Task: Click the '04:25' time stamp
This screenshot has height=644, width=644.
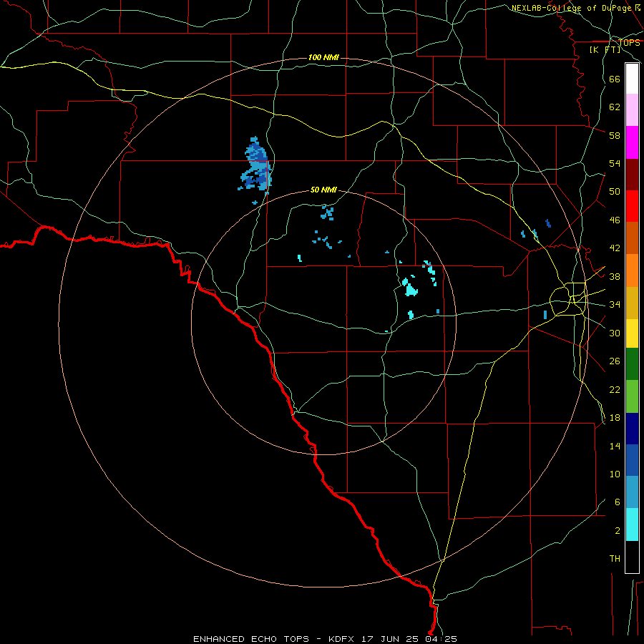Action: 441,639
